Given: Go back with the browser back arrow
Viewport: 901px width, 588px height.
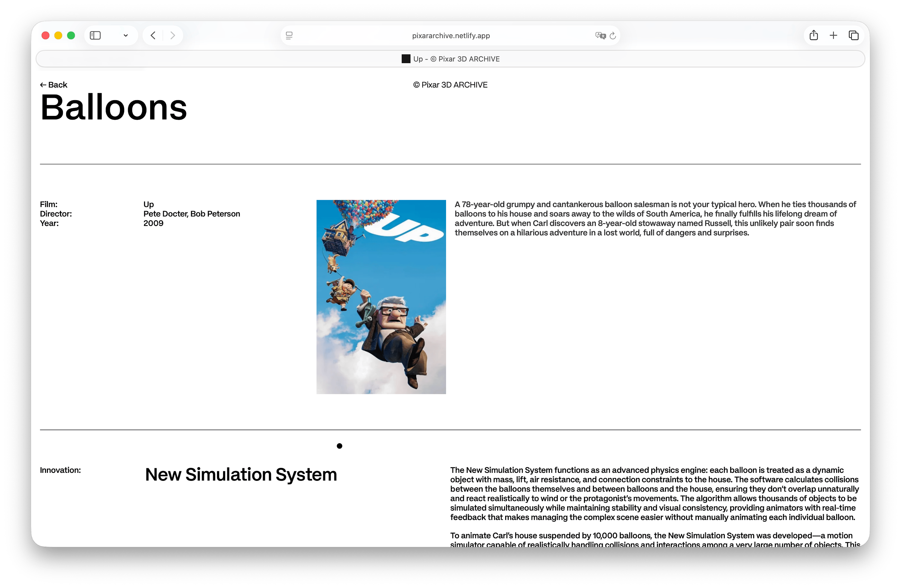Looking at the screenshot, I should (x=153, y=36).
